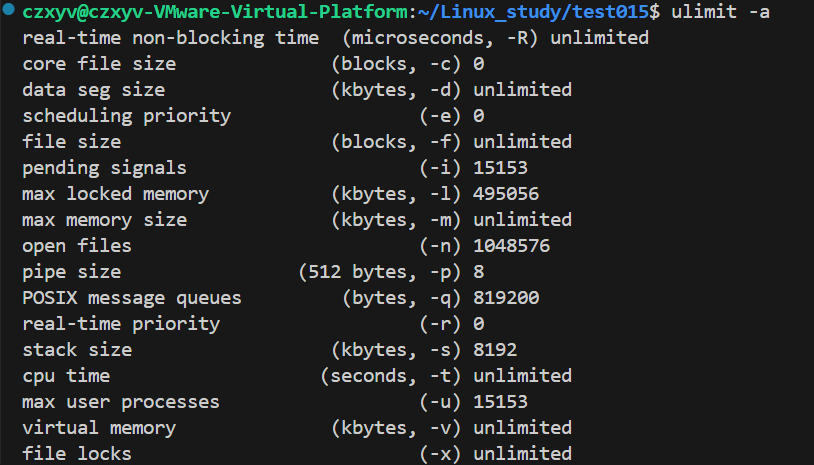Click pending signals value 15153
The image size is (814, 465).
coord(500,168)
